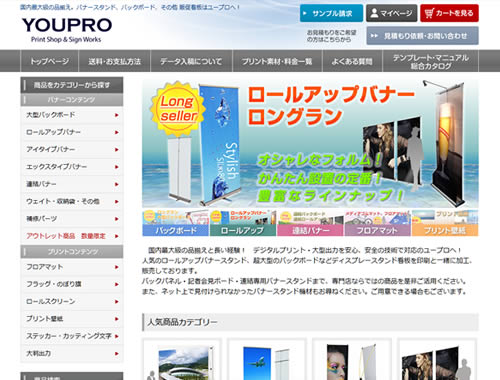Select 大判出力 category
This screenshot has height=380, width=500.
coord(72,354)
